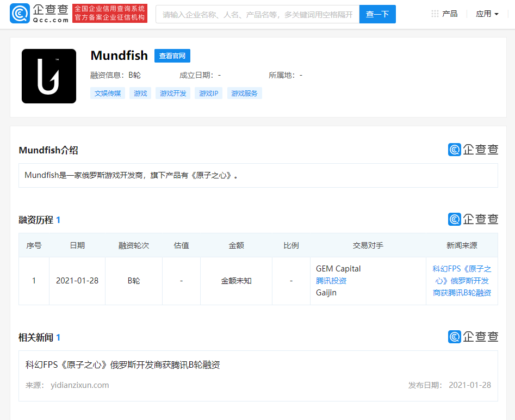Click the 发布日期 2021-01-28 text
This screenshot has height=420, width=515.
pos(450,385)
